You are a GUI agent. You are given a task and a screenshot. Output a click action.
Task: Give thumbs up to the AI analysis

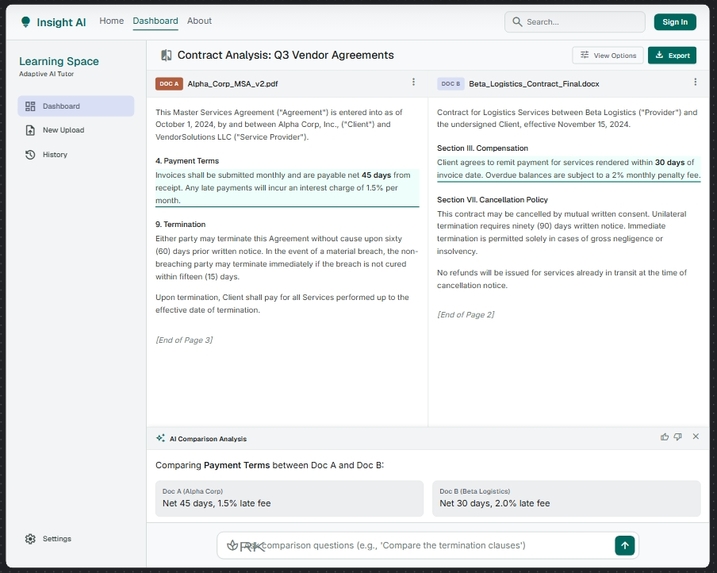[664, 437]
